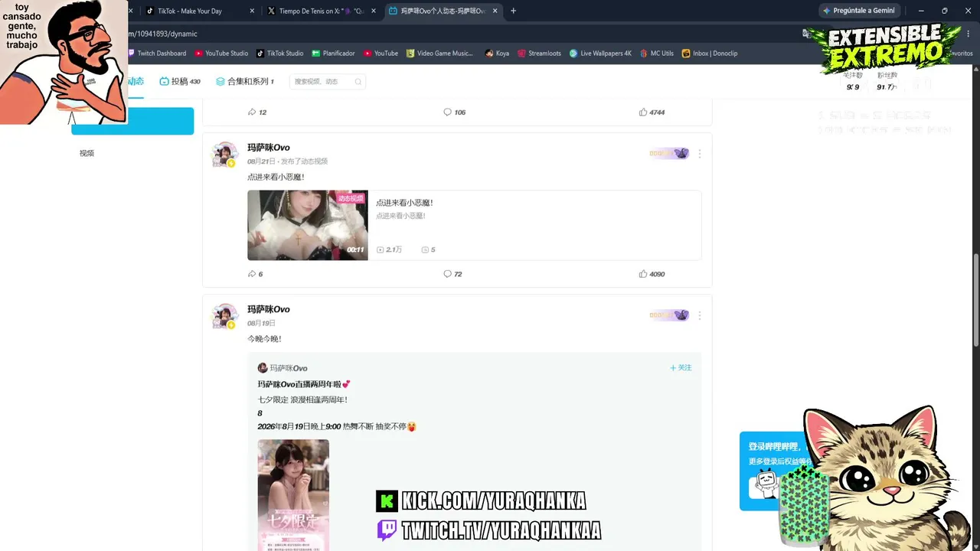The height and width of the screenshot is (551, 980).
Task: Open Planificador bookmark
Action: 334,54
